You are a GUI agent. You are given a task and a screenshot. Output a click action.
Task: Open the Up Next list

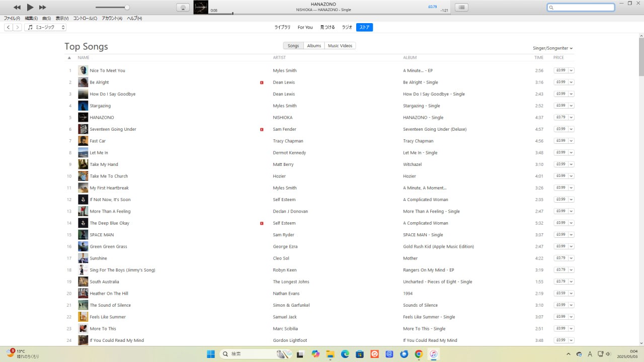462,7
